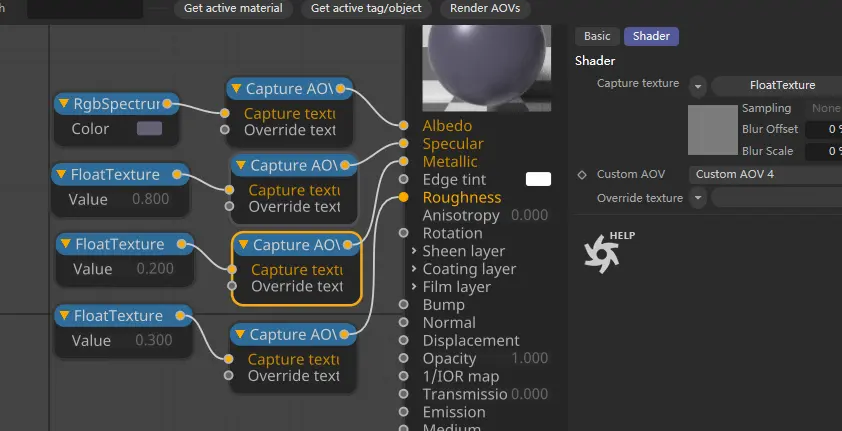This screenshot has height=431, width=842.
Task: Collapse the RgbSpectrum node triangle
Action: pos(64,103)
